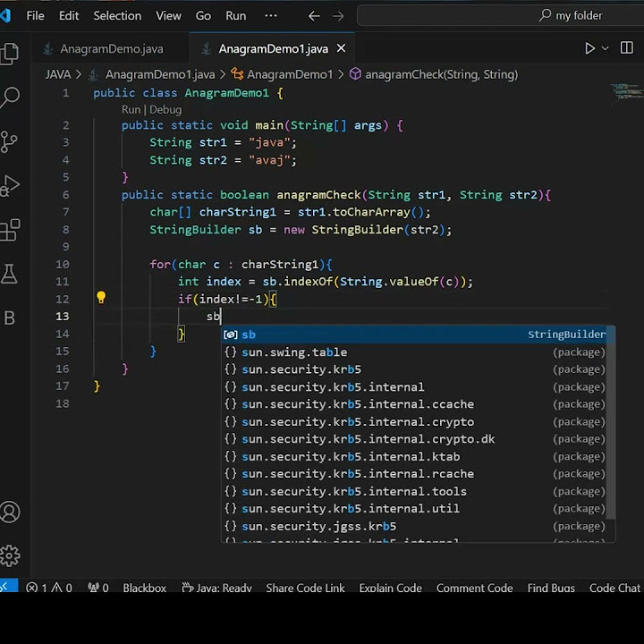Screen dimensions: 644x644
Task: Select the sun.security.krb5.internal.ktab suggestion
Action: (415, 456)
